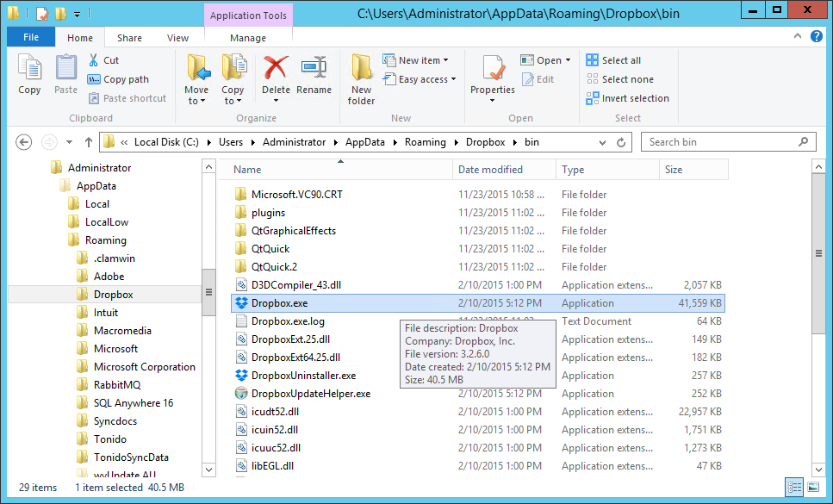The height and width of the screenshot is (504, 833).
Task: Click the search magnifier icon
Action: [803, 142]
